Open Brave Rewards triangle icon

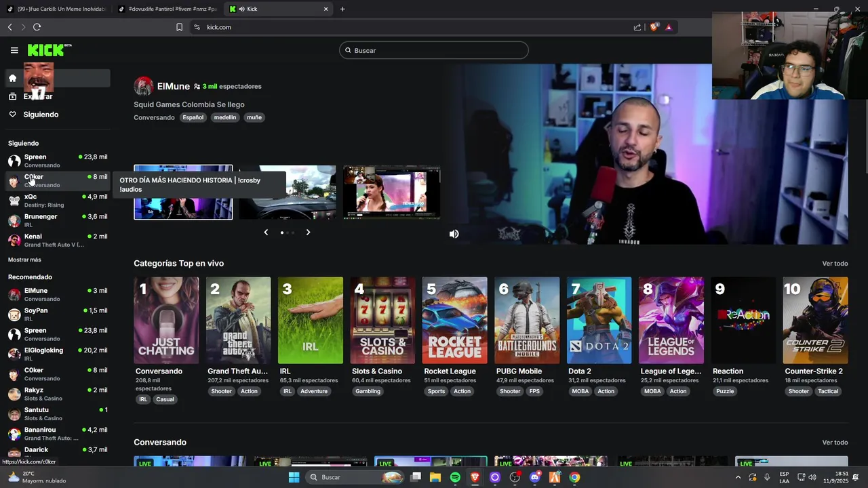[x=669, y=27]
